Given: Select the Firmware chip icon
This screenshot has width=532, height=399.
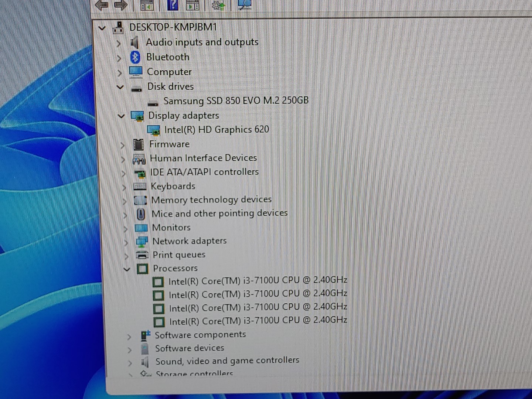Looking at the screenshot, I should coord(139,144).
